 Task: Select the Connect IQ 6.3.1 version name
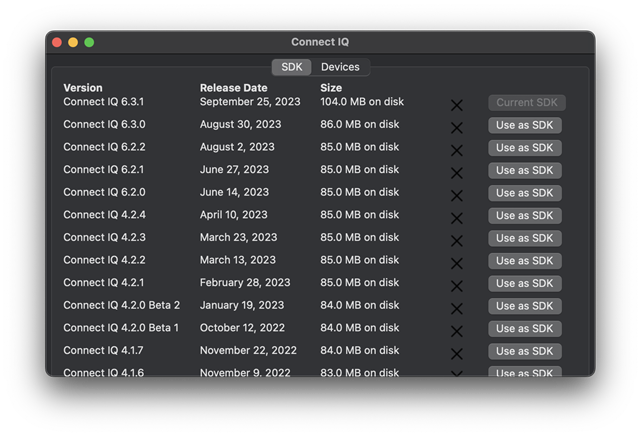click(104, 102)
